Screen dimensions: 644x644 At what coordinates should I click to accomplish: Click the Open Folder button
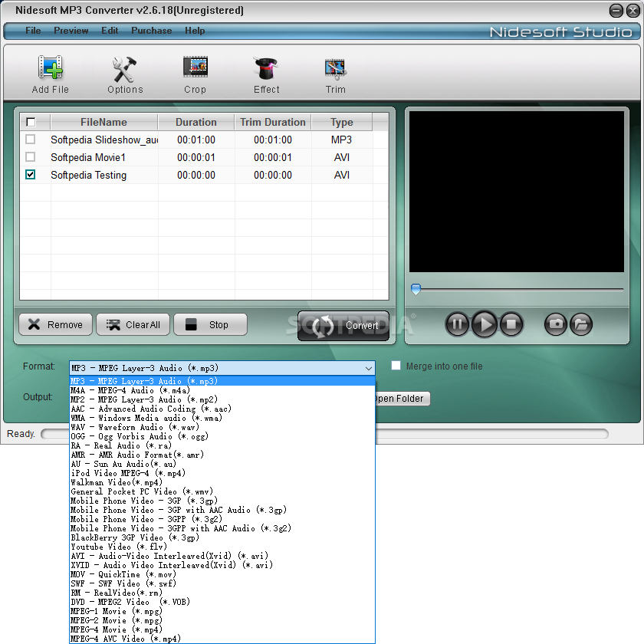tap(402, 399)
